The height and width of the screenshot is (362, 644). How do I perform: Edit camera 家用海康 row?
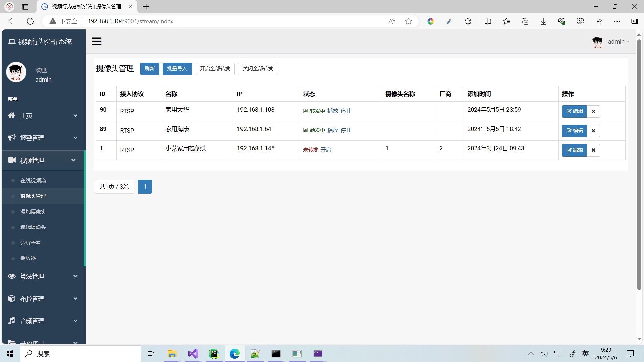574,131
